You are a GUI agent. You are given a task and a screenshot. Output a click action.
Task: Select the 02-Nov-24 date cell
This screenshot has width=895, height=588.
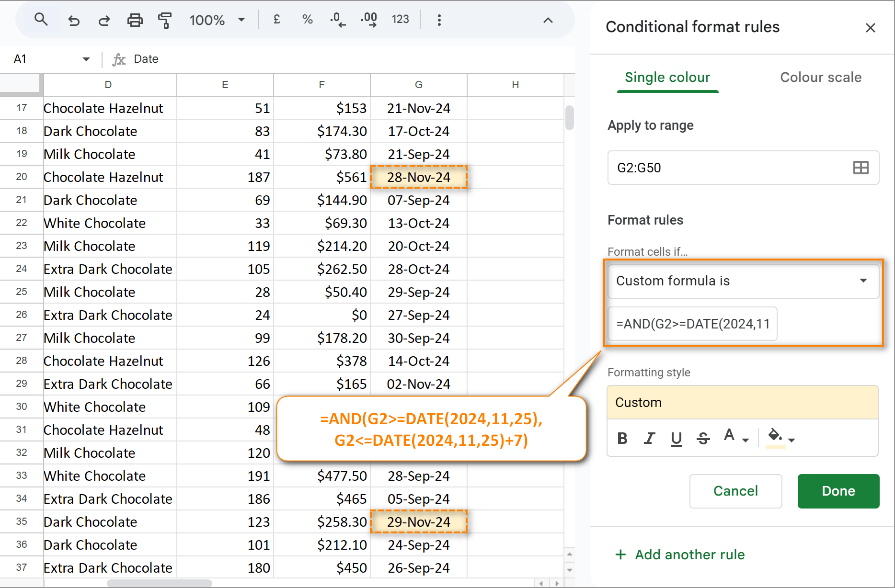419,384
